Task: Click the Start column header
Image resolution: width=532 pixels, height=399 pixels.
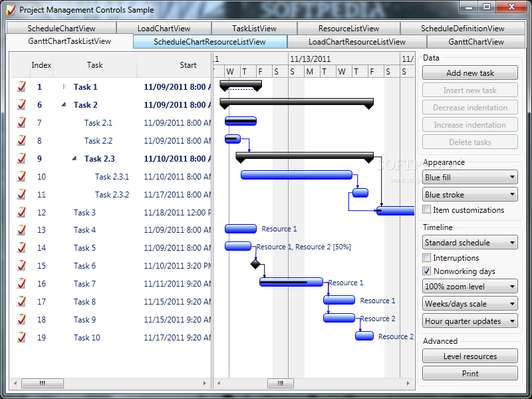Action: click(x=174, y=65)
